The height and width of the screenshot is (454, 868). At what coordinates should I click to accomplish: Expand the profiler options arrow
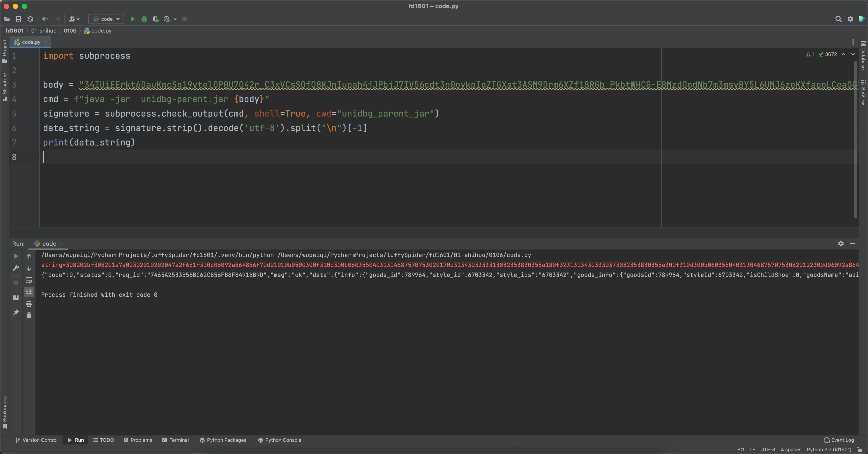tap(176, 19)
